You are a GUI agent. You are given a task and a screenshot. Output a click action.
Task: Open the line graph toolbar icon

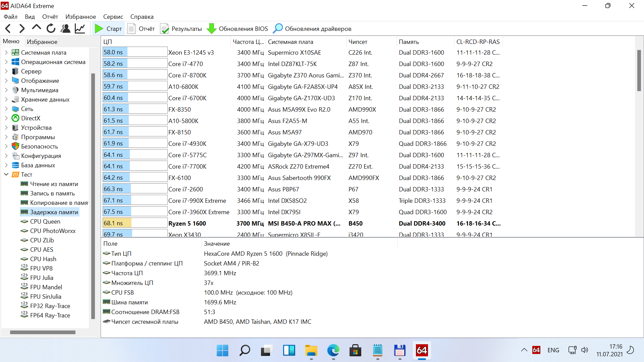[80, 29]
